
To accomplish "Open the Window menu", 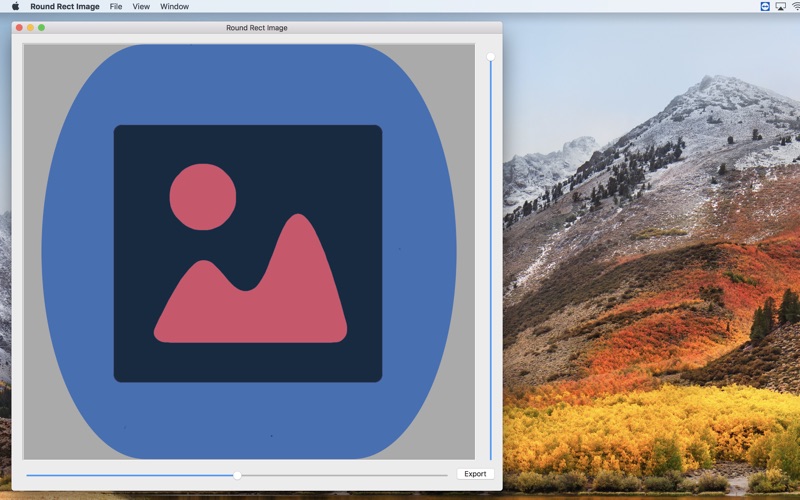I will (174, 6).
